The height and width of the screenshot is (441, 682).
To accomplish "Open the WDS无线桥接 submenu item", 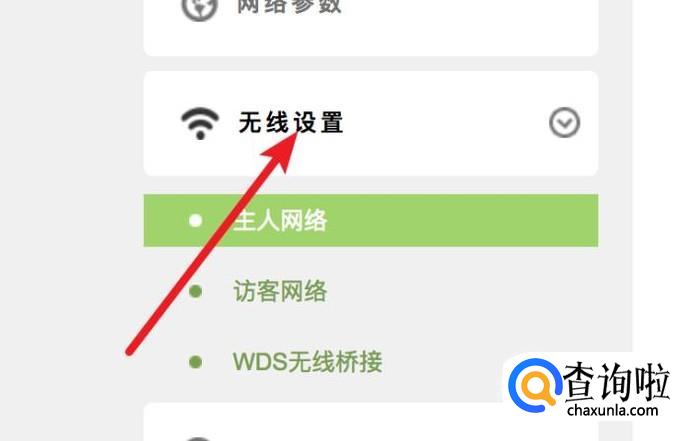I will tap(308, 361).
